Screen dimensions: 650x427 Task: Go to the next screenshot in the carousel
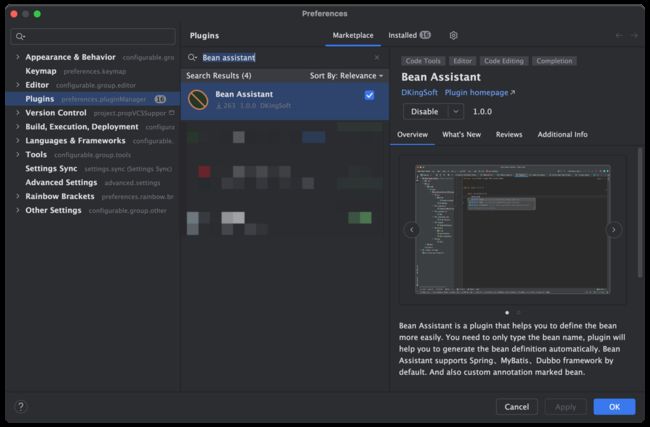coord(614,229)
